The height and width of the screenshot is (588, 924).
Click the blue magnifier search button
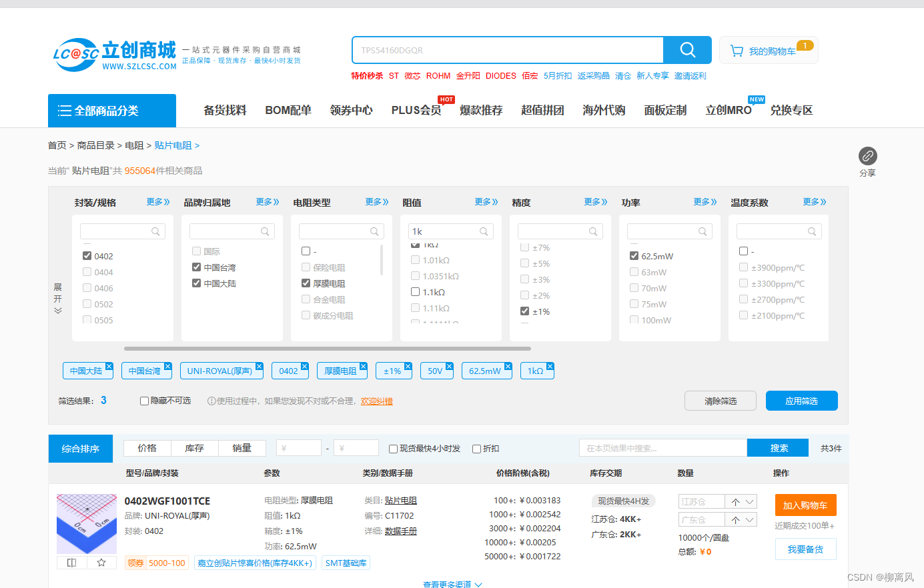click(687, 50)
